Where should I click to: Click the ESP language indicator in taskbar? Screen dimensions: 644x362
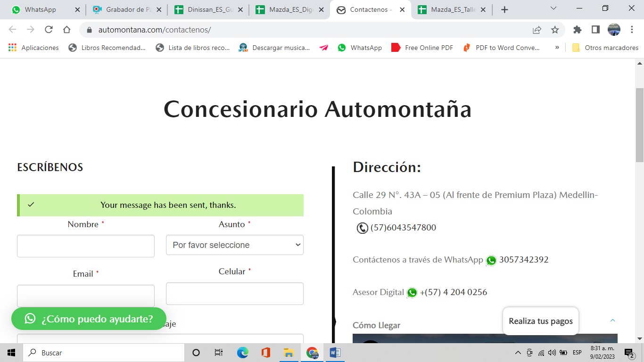coord(577,353)
